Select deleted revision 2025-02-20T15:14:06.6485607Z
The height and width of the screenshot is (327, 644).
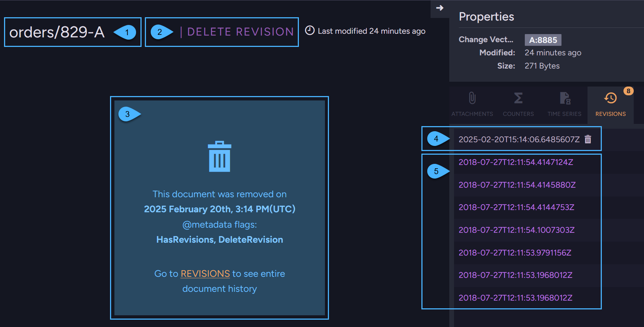click(519, 139)
